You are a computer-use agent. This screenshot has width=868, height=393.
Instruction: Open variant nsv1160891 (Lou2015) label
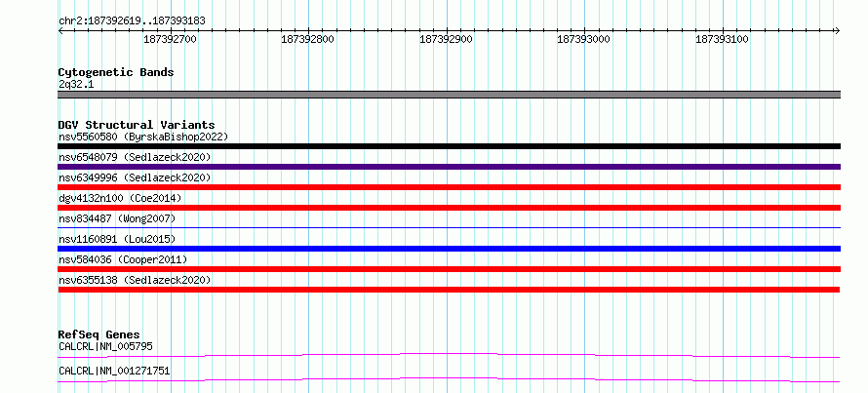(117, 239)
